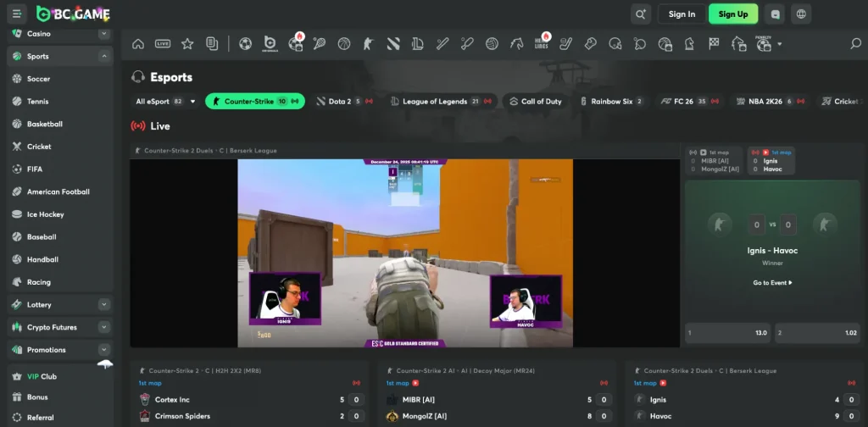The width and height of the screenshot is (868, 427).
Task: Click the Sign In button
Action: pyautogui.click(x=682, y=14)
